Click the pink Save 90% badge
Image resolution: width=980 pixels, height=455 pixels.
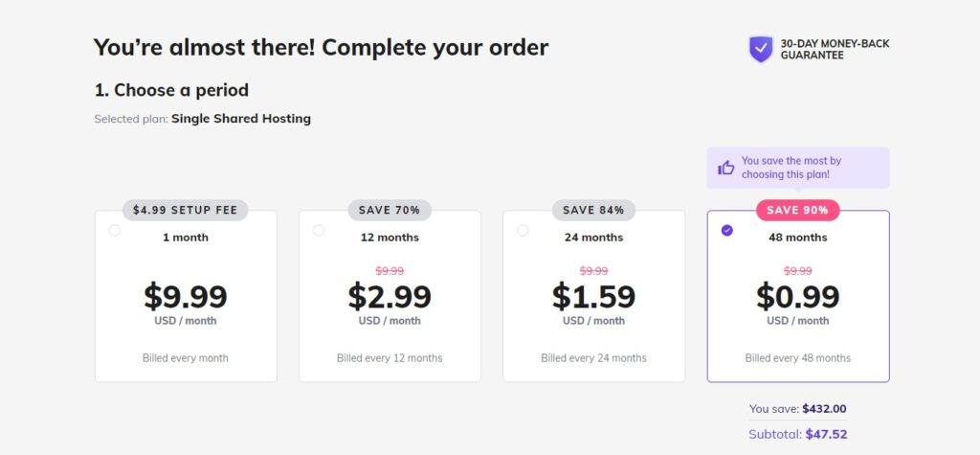pos(797,211)
